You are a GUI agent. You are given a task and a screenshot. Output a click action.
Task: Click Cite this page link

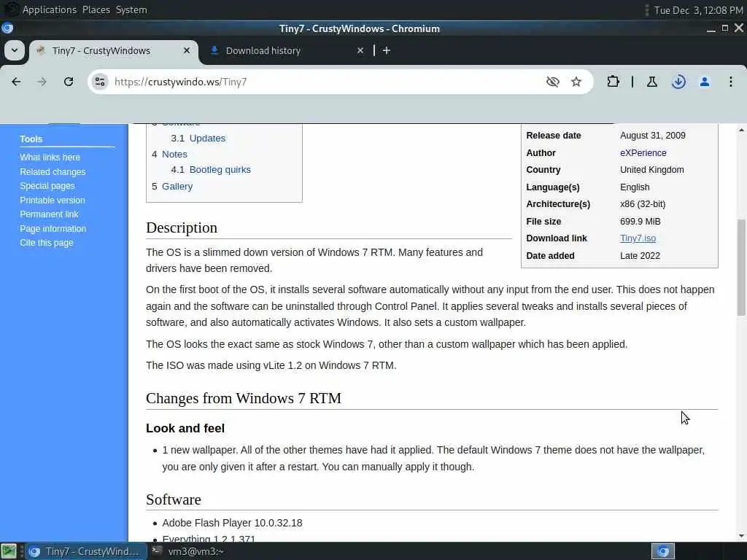tap(47, 243)
